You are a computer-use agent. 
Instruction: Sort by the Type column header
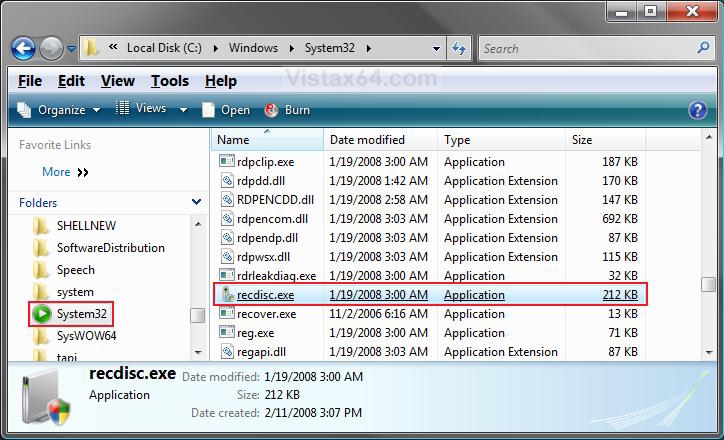(501, 139)
